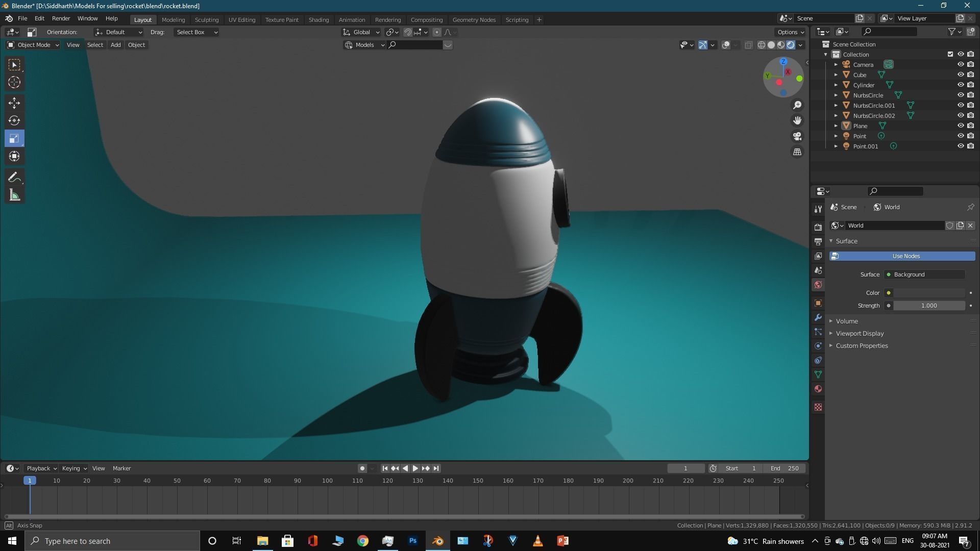This screenshot has width=980, height=551.
Task: Choose the Measure tool
Action: tap(14, 195)
